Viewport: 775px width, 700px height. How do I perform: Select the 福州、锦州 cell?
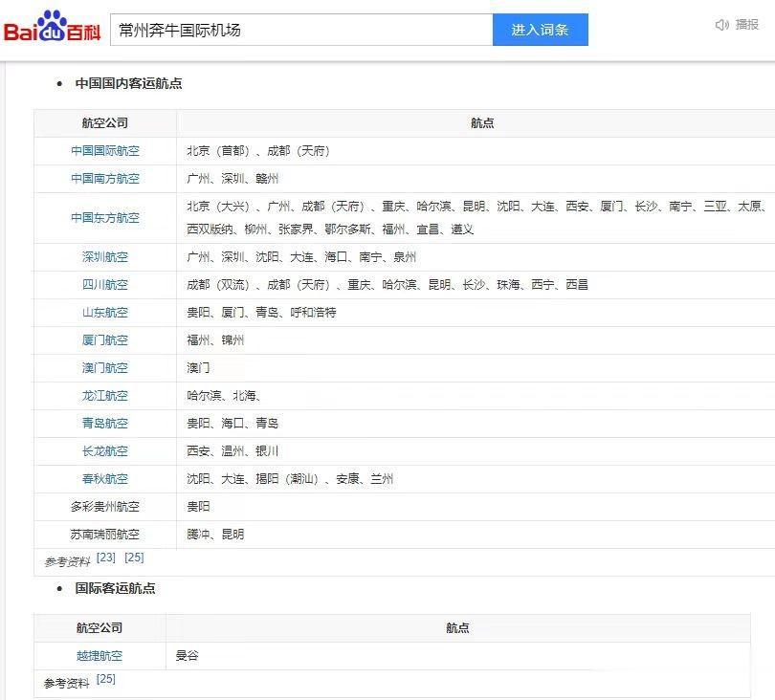click(476, 339)
